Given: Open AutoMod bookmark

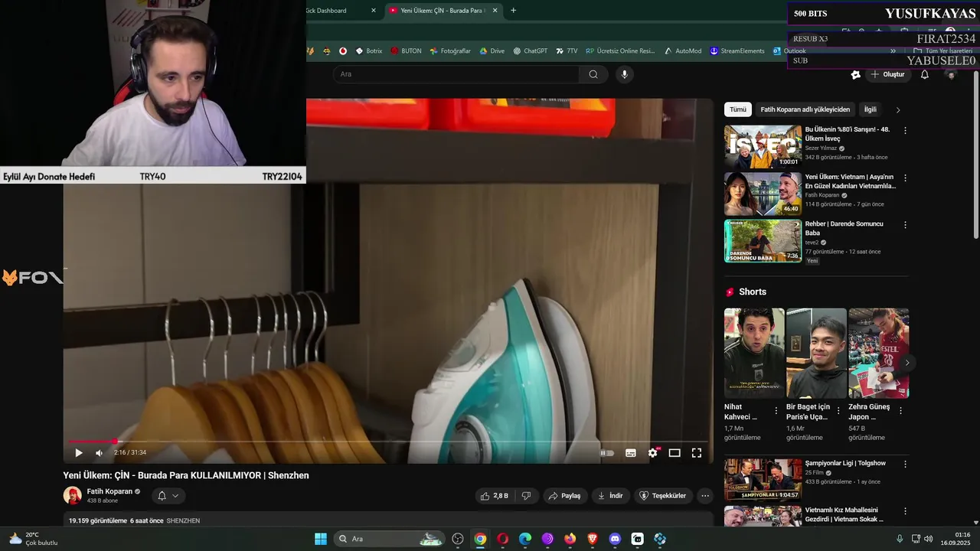Looking at the screenshot, I should 682,51.
